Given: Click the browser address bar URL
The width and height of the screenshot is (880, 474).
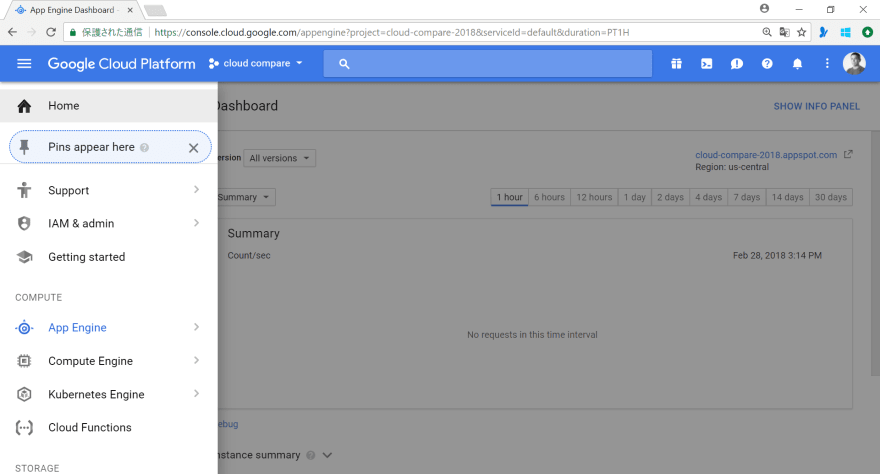Looking at the screenshot, I should [392, 32].
